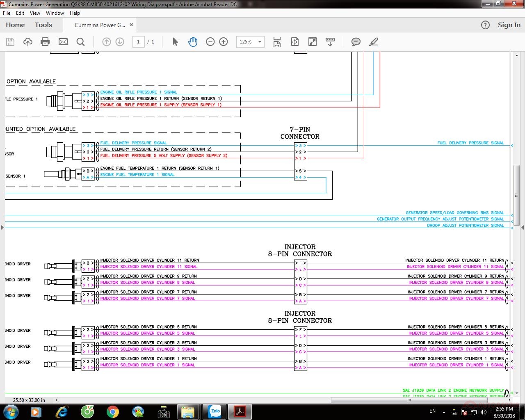Zoom out with the minus icon
The height and width of the screenshot is (420, 525).
[210, 42]
